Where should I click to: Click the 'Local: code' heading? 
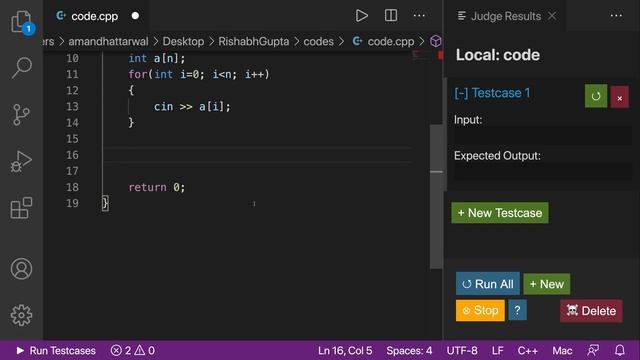[x=498, y=55]
